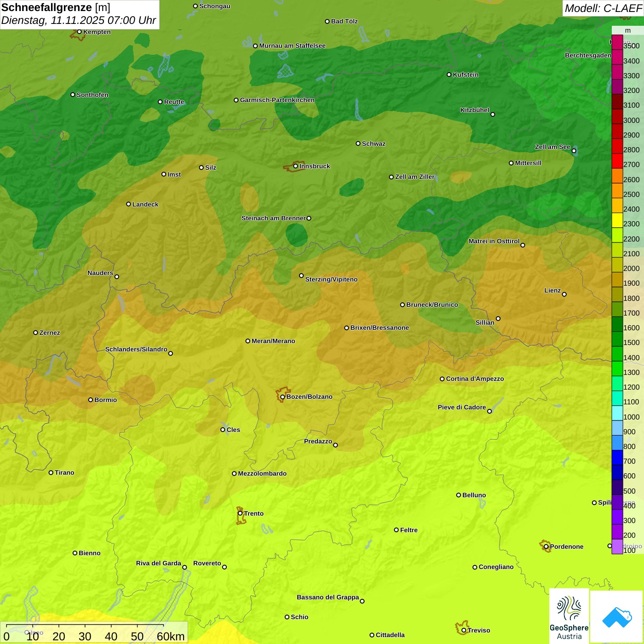Click the Modell: C-LAEF label
This screenshot has height=644, width=644.
click(603, 8)
